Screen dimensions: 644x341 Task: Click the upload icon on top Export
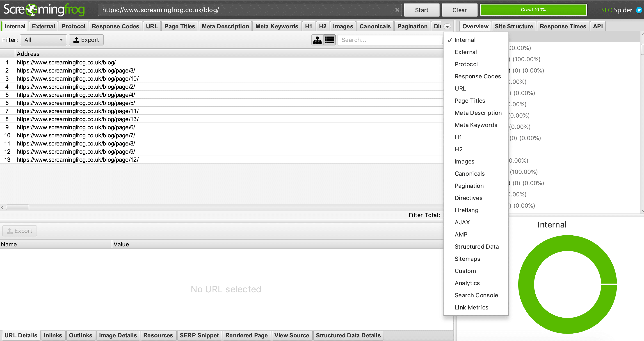(x=76, y=40)
